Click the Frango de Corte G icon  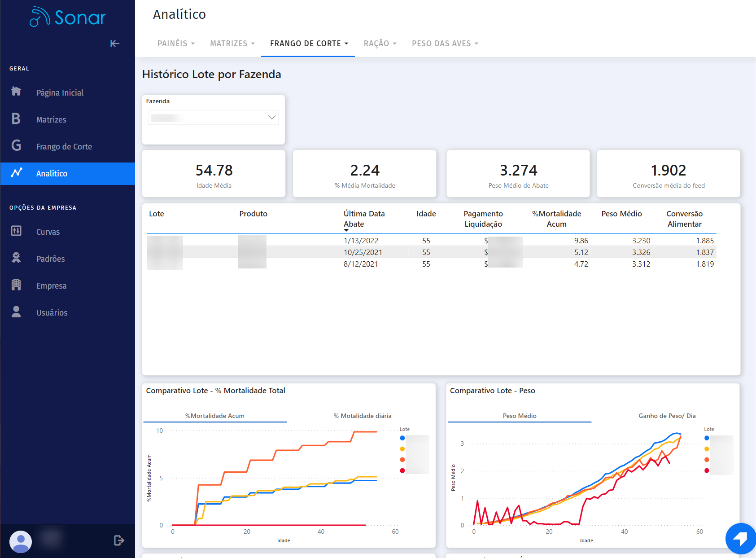click(16, 145)
